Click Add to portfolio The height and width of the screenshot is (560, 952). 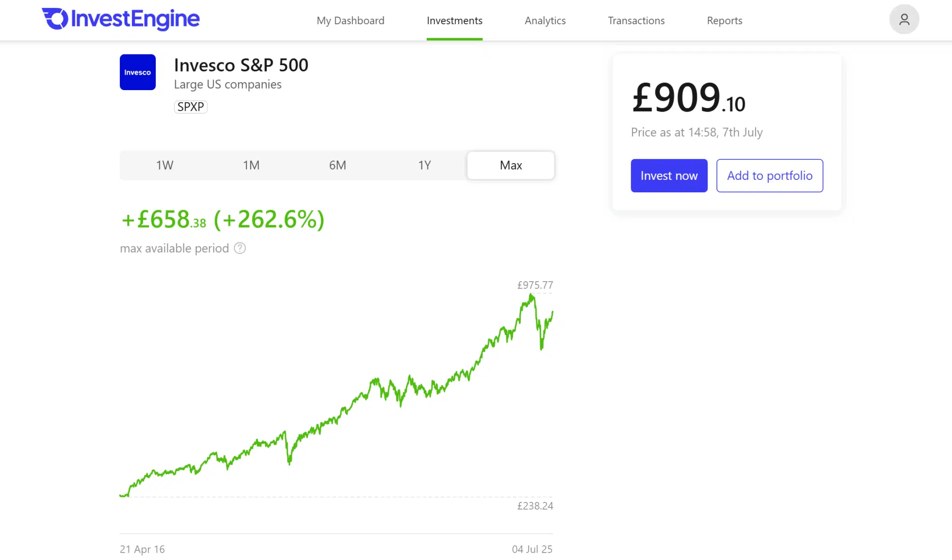pos(769,175)
